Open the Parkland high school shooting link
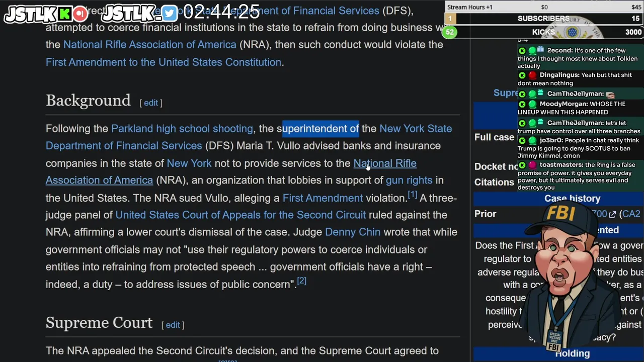 point(182,129)
